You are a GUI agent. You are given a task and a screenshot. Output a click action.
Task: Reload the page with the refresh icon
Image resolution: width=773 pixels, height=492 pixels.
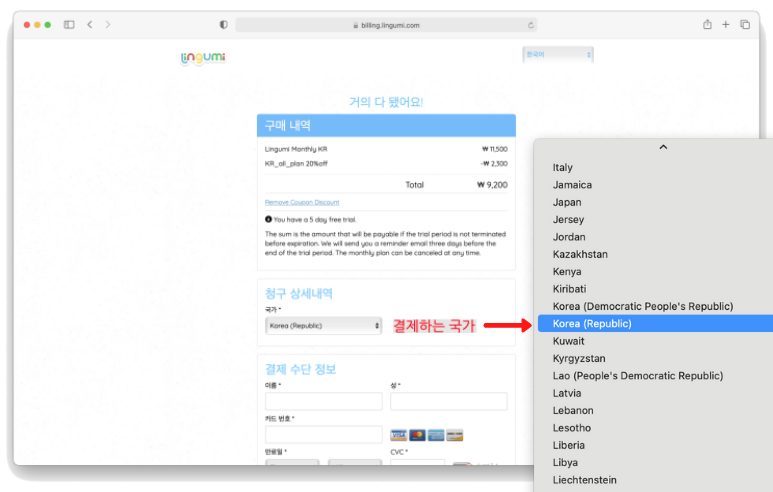pos(530,25)
